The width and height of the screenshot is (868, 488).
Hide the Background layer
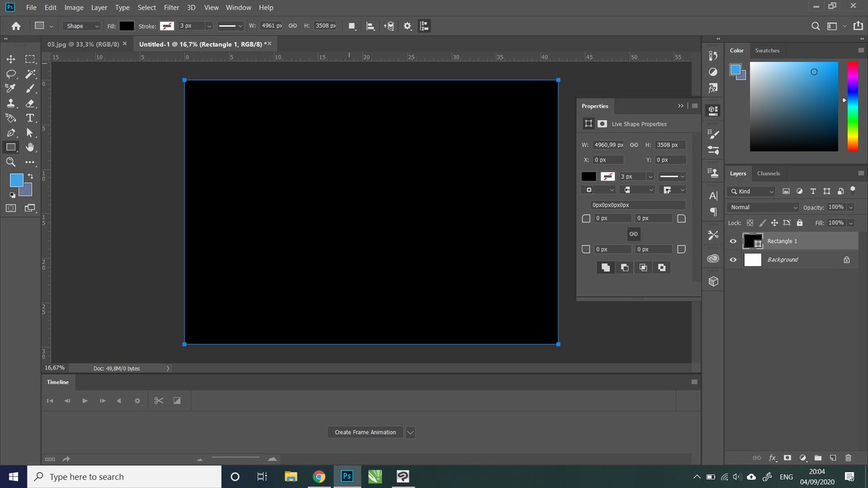pyautogui.click(x=733, y=260)
